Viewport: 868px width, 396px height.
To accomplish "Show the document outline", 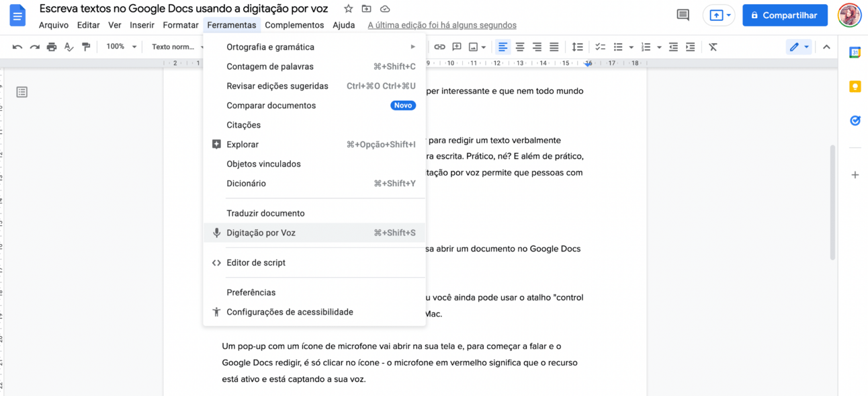I will pos(22,92).
